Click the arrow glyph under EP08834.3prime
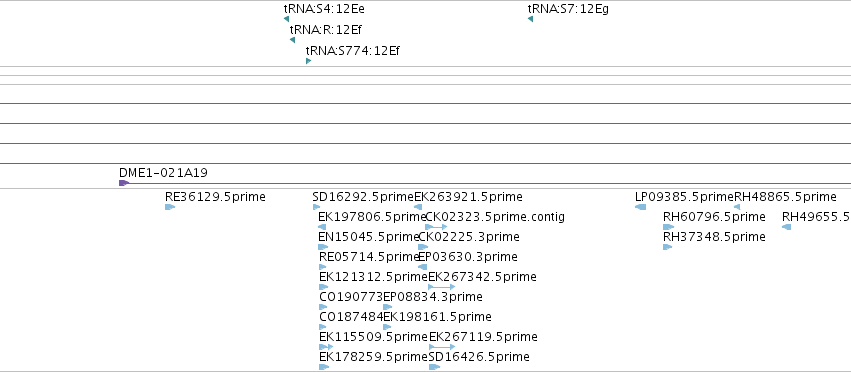This screenshot has width=851, height=372. pyautogui.click(x=388, y=307)
